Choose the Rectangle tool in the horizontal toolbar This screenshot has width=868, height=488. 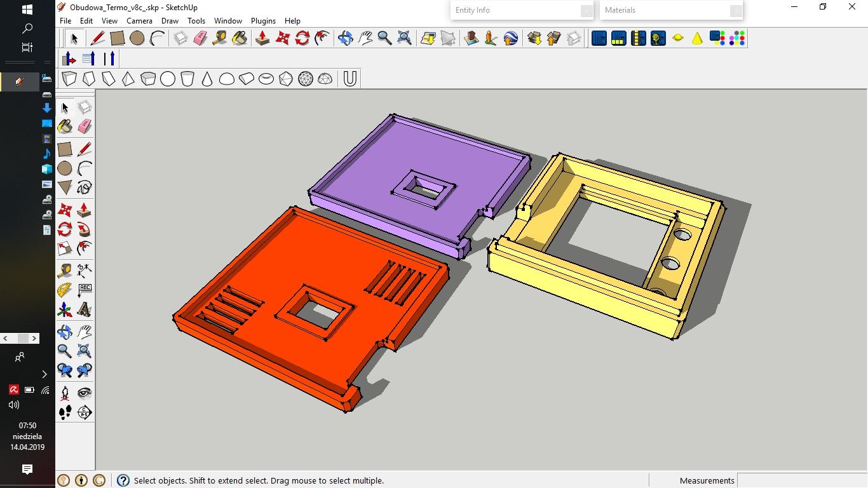(x=117, y=38)
